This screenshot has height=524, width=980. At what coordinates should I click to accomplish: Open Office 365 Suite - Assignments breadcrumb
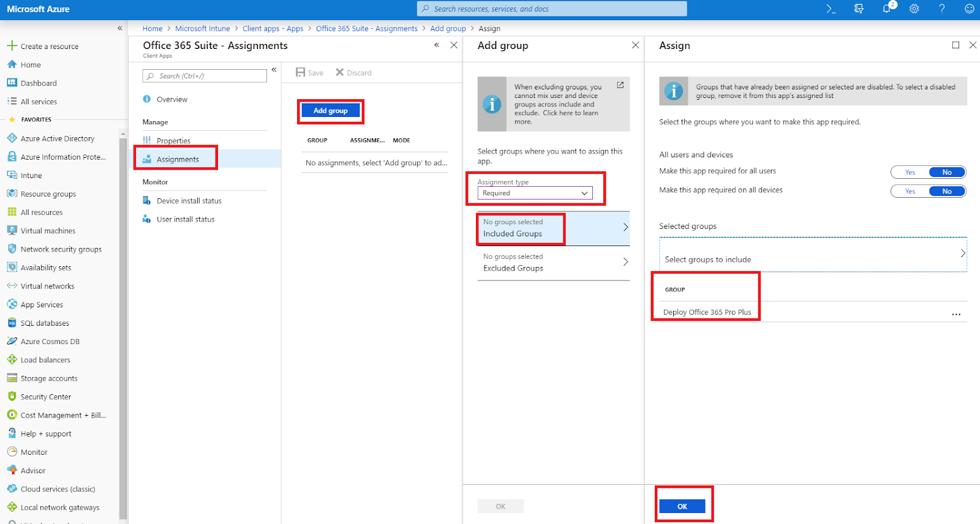[367, 28]
